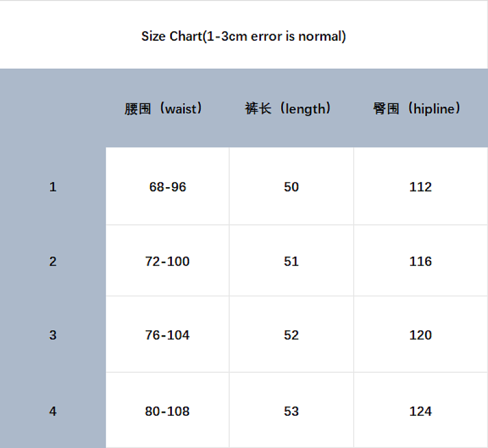Select hipline cell showing 120

click(x=420, y=334)
